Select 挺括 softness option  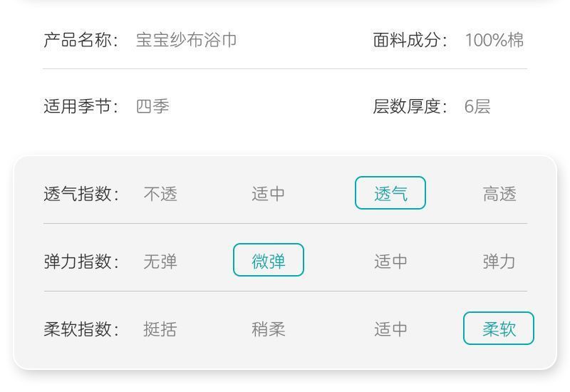pos(160,329)
